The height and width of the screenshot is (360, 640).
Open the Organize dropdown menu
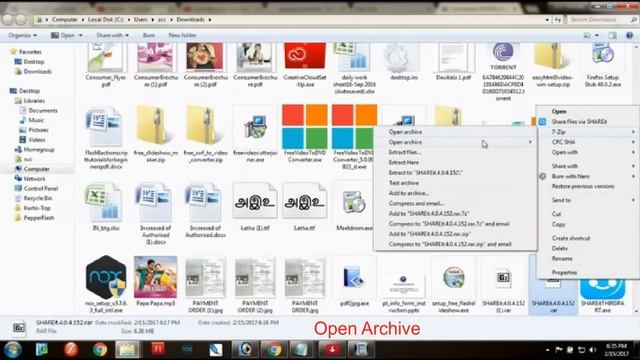[22, 36]
